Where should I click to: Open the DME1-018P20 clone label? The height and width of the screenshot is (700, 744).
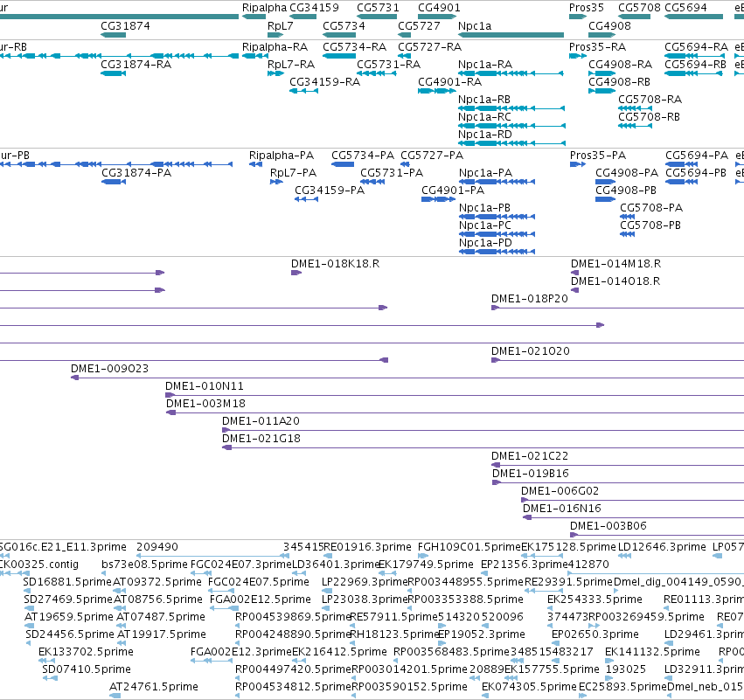coord(530,298)
